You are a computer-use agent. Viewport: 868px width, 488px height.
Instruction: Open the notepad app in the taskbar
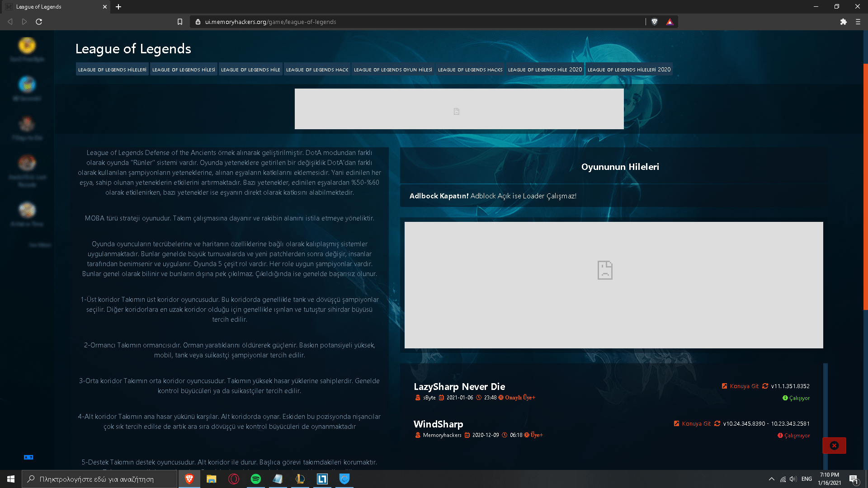click(278, 479)
